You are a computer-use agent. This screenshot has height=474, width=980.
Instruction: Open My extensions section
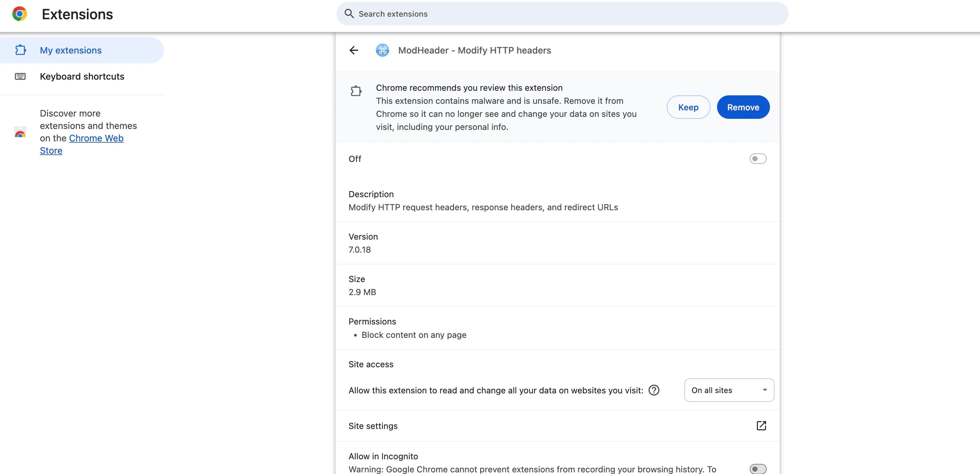coord(82,50)
